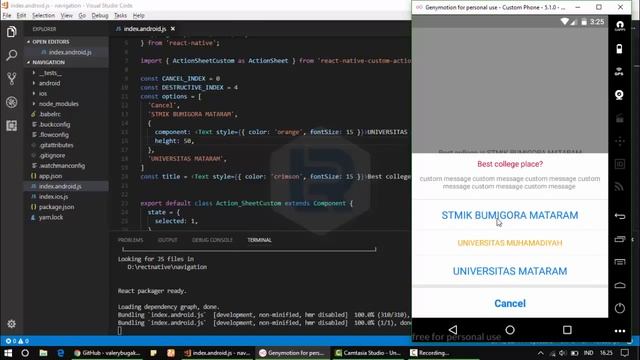Tap Cancel in the action sheet
640x360 pixels.
tap(510, 303)
